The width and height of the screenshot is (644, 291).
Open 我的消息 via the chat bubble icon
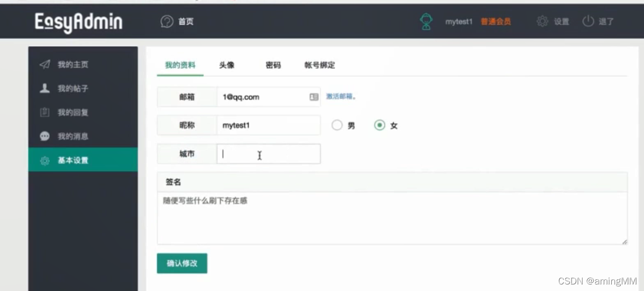[45, 136]
